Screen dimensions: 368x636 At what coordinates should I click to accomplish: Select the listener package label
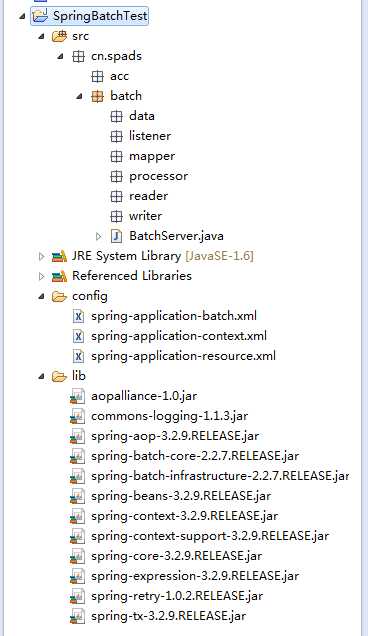(150, 136)
